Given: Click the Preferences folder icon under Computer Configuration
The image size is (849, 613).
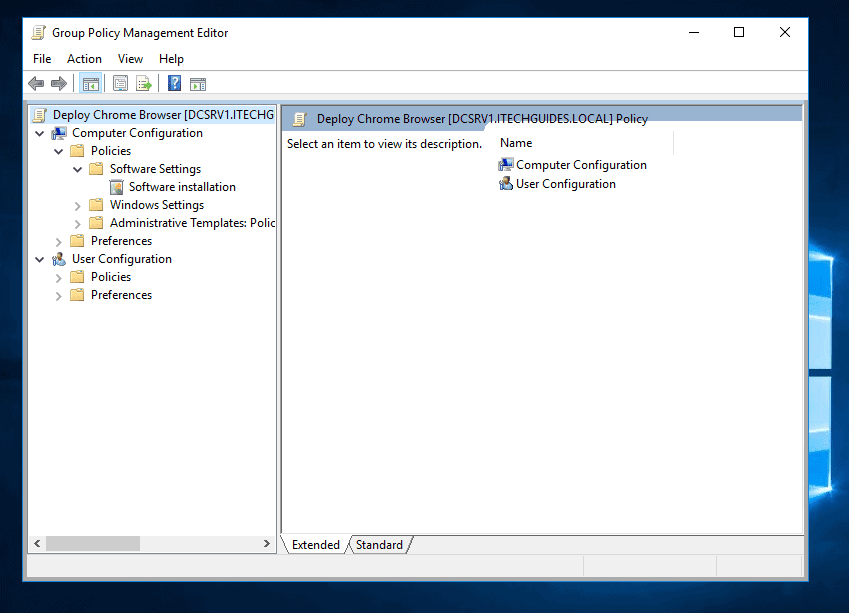Looking at the screenshot, I should (77, 240).
